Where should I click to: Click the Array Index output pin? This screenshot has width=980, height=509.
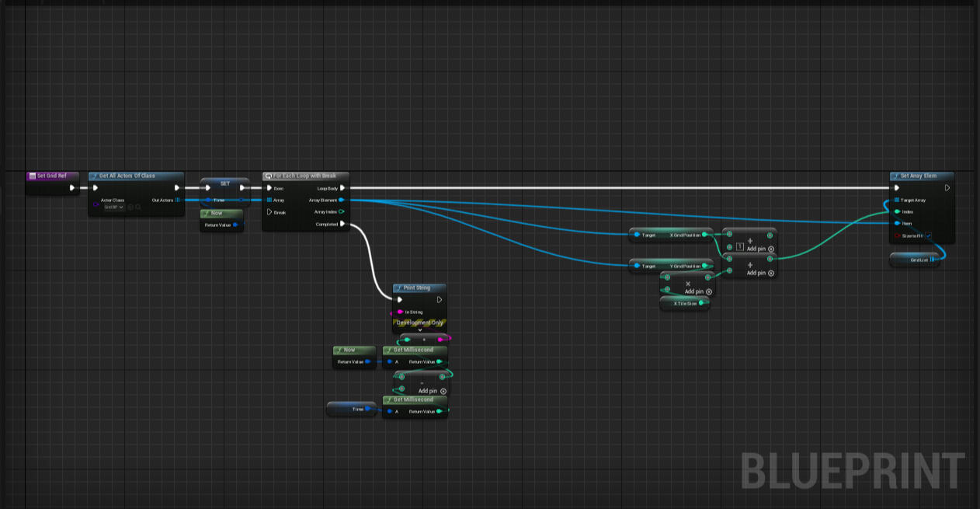[342, 211]
